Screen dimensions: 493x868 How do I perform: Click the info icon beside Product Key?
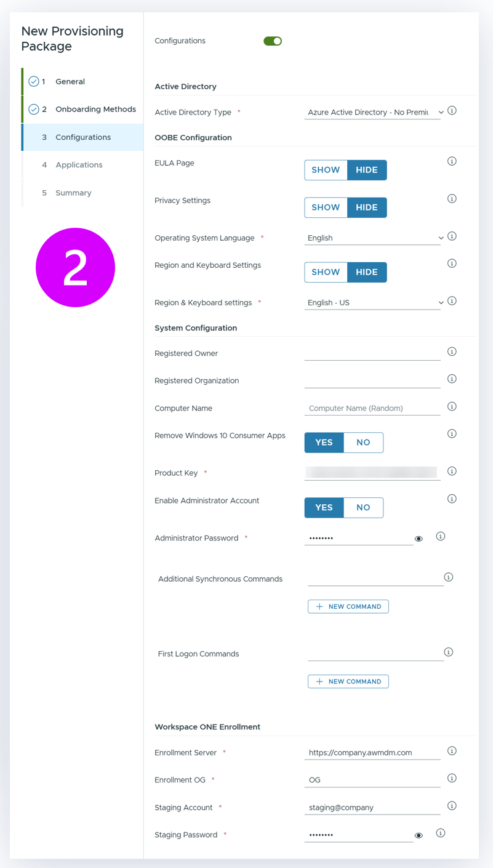[x=452, y=471]
